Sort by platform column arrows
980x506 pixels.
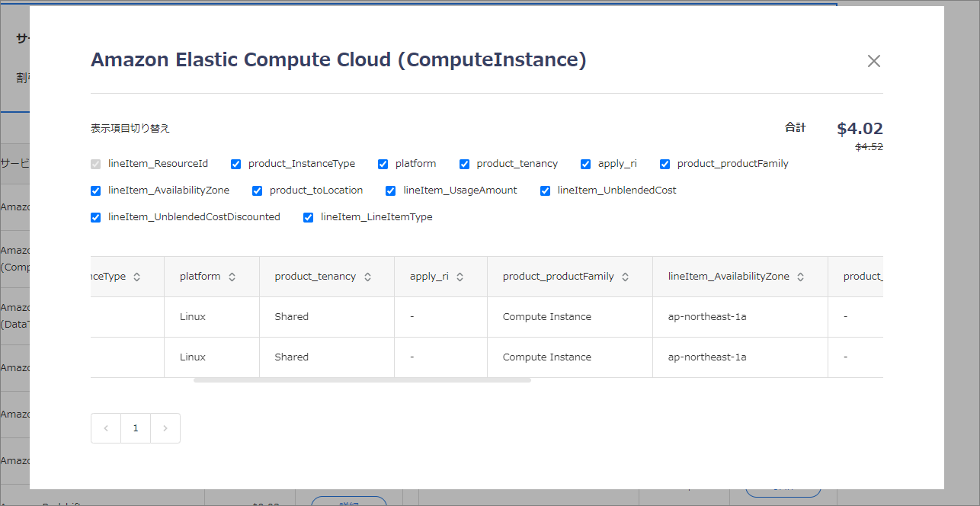(232, 277)
